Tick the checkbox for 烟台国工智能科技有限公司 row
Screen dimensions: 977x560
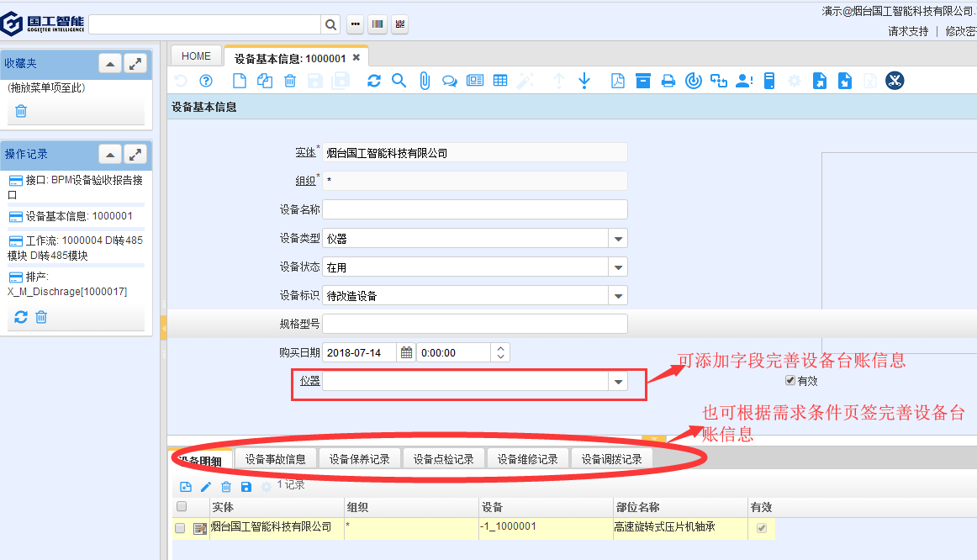coord(180,528)
